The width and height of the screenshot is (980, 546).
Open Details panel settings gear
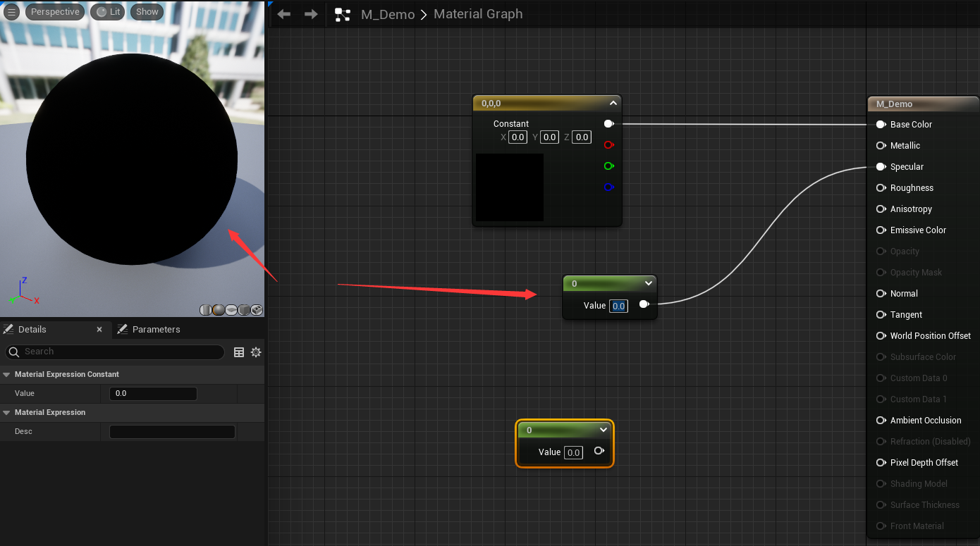[256, 352]
